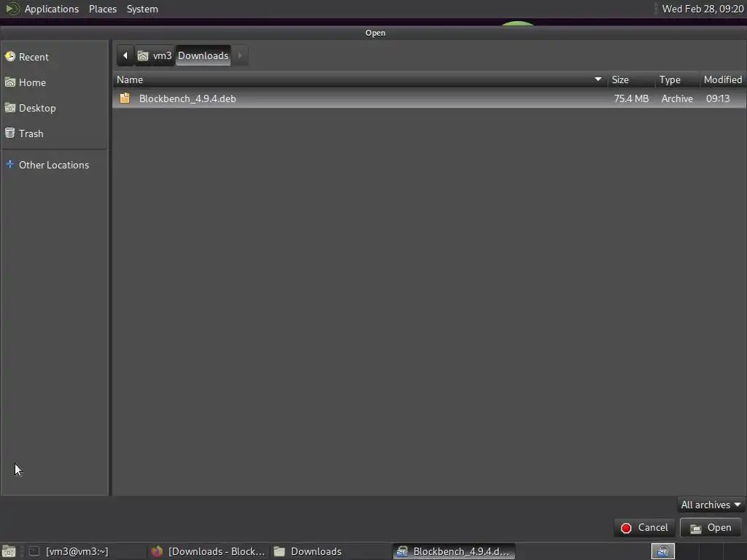Viewport: 747px width, 560px height.
Task: Click the clock showing Wed Feb 28
Action: (x=703, y=9)
